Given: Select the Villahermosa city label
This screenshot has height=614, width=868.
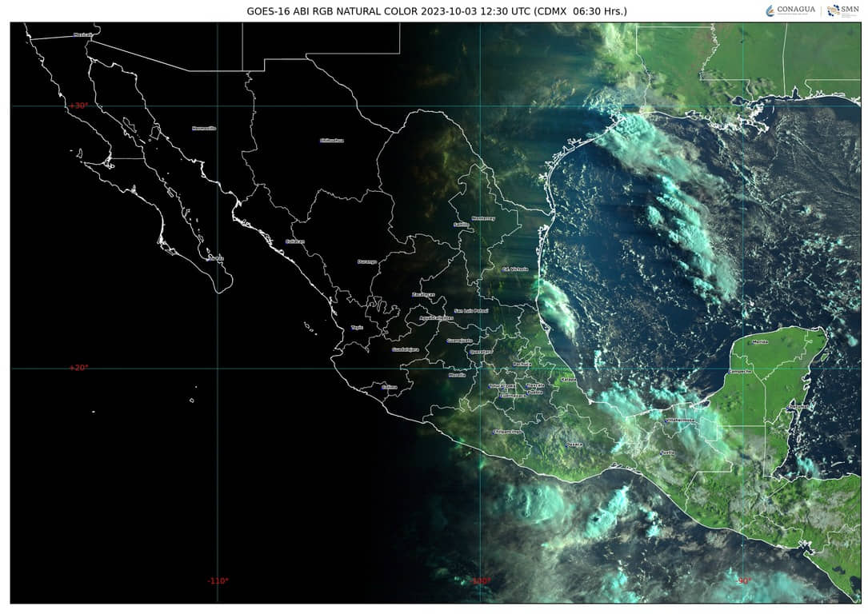Looking at the screenshot, I should click(680, 420).
